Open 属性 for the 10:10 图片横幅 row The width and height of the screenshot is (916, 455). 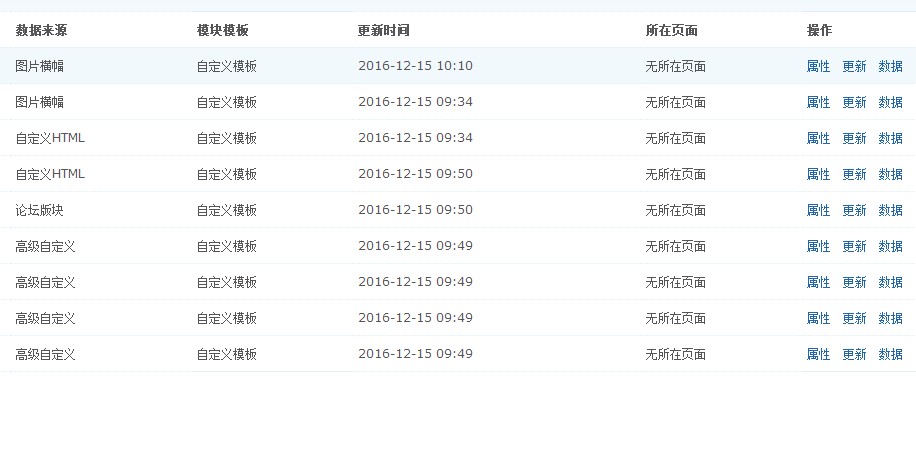(818, 66)
